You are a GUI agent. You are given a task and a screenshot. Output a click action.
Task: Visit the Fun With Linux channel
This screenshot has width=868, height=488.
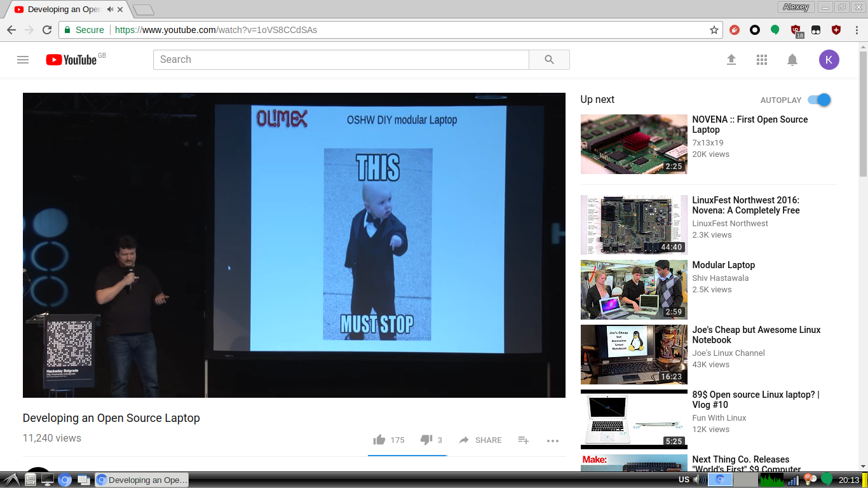coord(719,418)
